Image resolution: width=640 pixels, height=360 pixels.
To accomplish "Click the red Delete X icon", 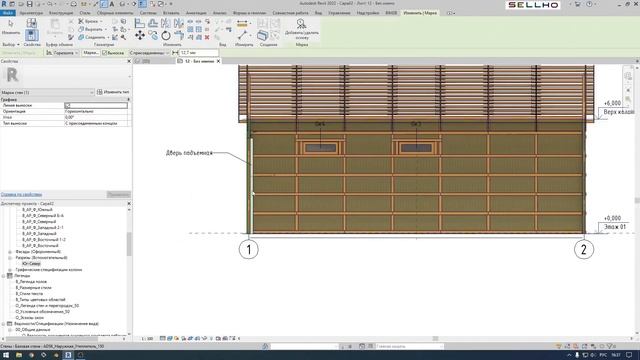I will [207, 37].
